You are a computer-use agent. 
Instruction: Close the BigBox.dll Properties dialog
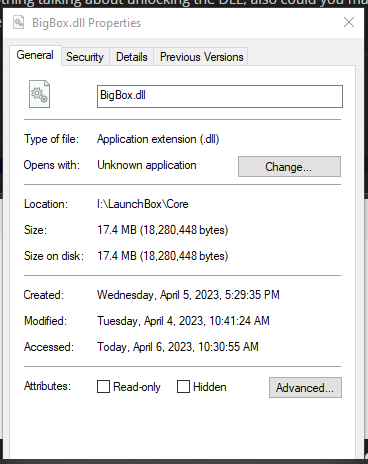click(349, 22)
